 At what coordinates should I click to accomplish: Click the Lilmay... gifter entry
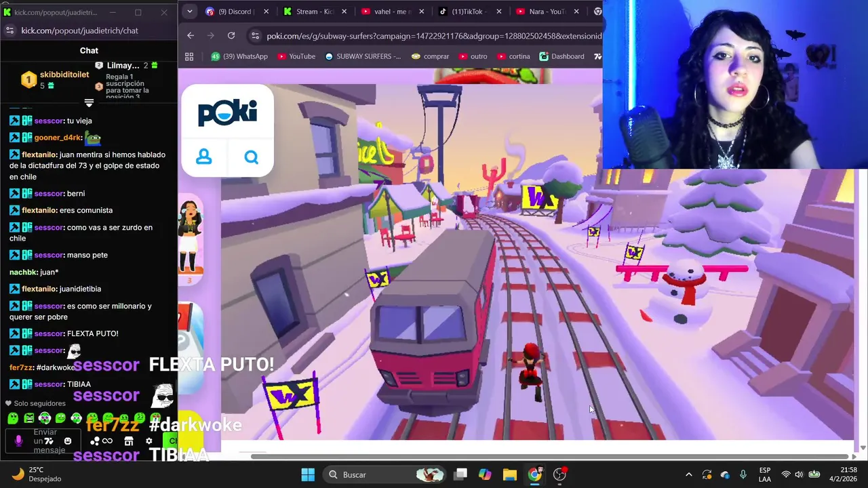(127, 65)
